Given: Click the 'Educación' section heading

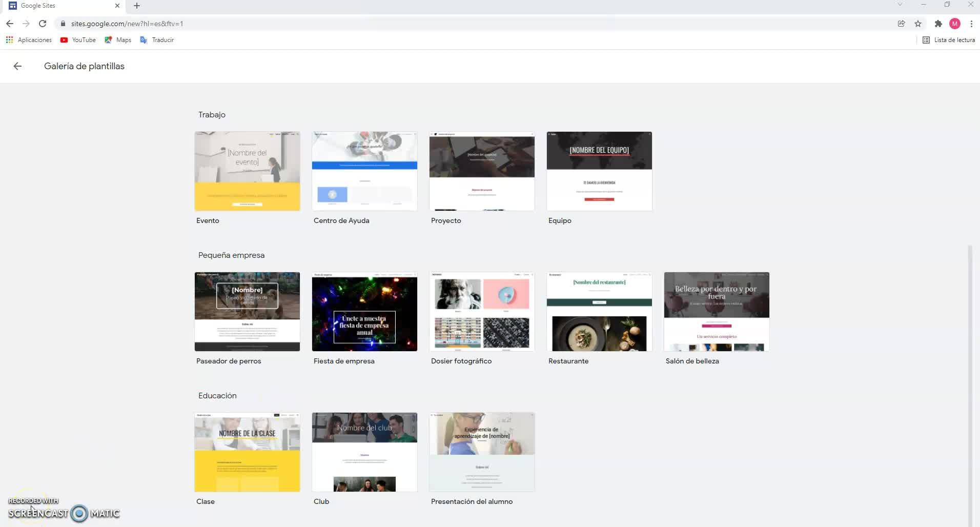Looking at the screenshot, I should click(x=217, y=396).
